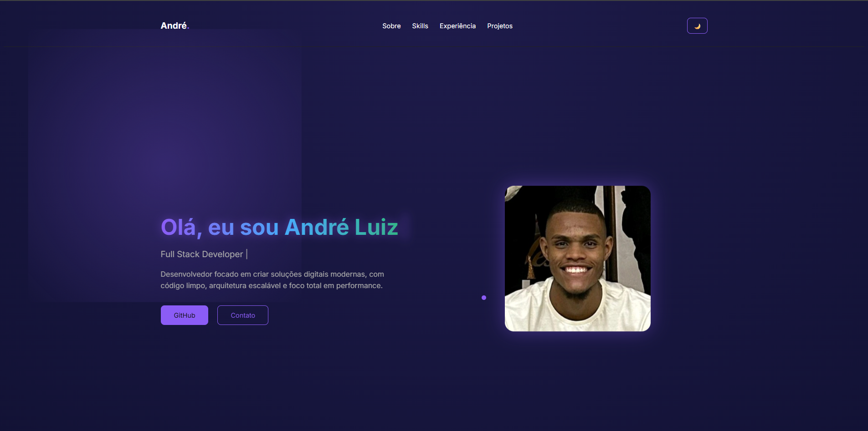Click the blue "André" in the headline

pos(317,227)
